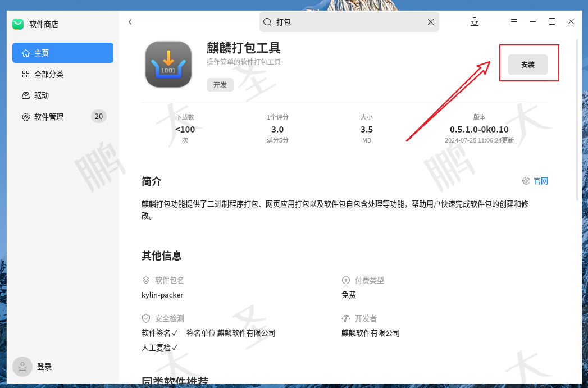Viewport: 588px width, 388px height.
Task: Click 登录 to sign in
Action: tap(44, 367)
